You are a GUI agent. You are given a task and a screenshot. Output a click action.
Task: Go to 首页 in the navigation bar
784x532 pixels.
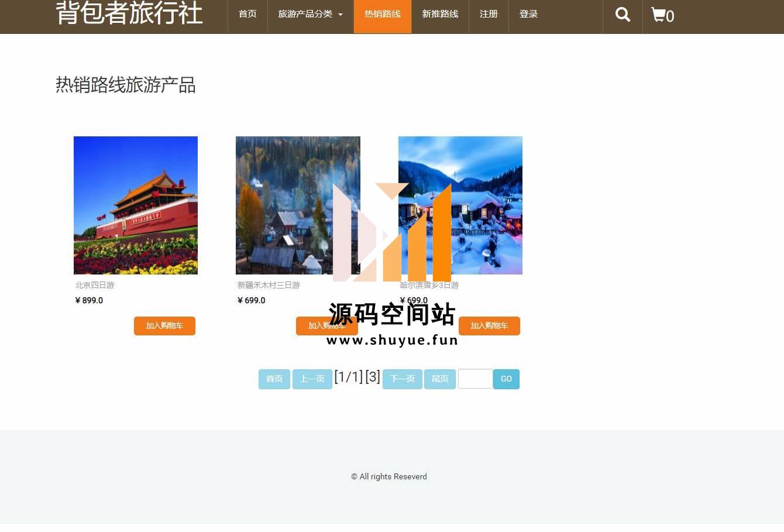(247, 14)
